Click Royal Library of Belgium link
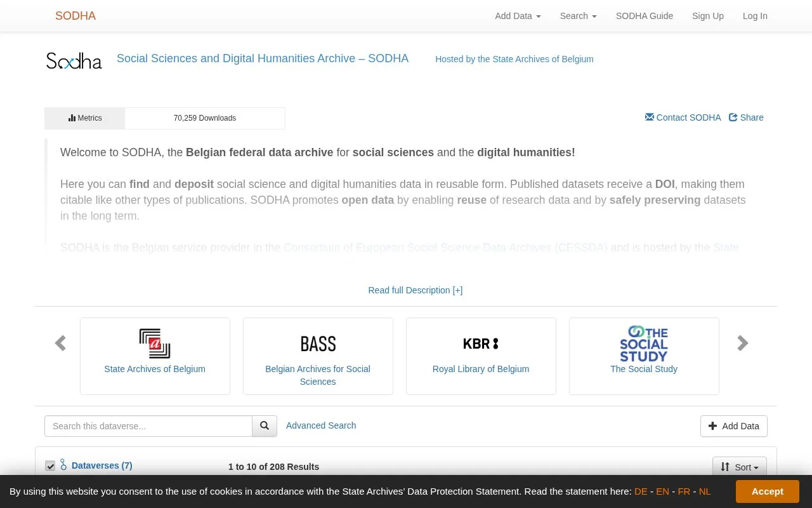The image size is (812, 508). click(481, 369)
